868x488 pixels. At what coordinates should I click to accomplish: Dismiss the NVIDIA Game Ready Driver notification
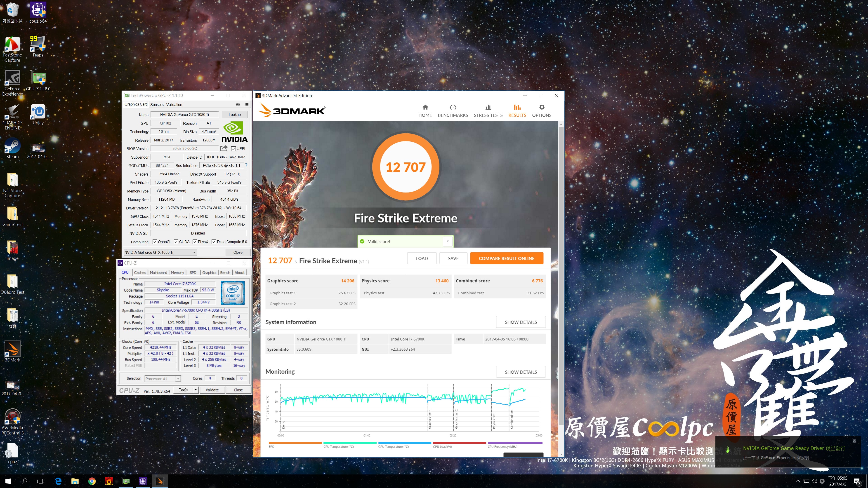[x=854, y=441]
